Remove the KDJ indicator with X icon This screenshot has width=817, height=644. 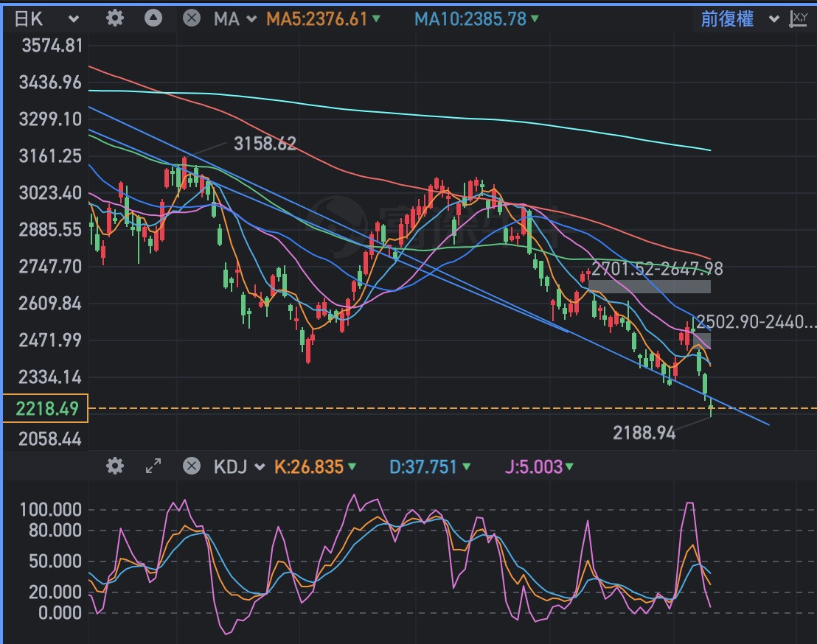click(x=191, y=466)
